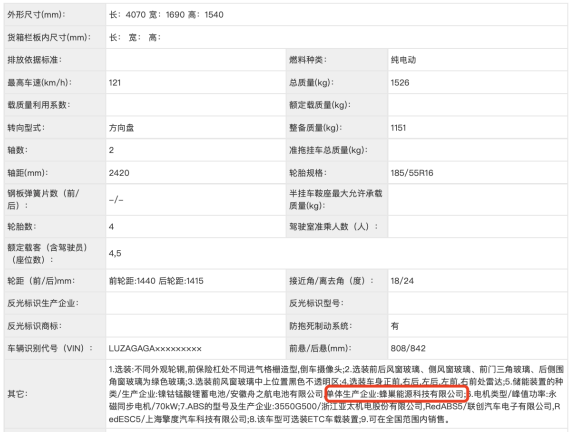This screenshot has height=432, width=571.
Task: Click the approach/departure angle 18/24
Action: [x=402, y=281]
